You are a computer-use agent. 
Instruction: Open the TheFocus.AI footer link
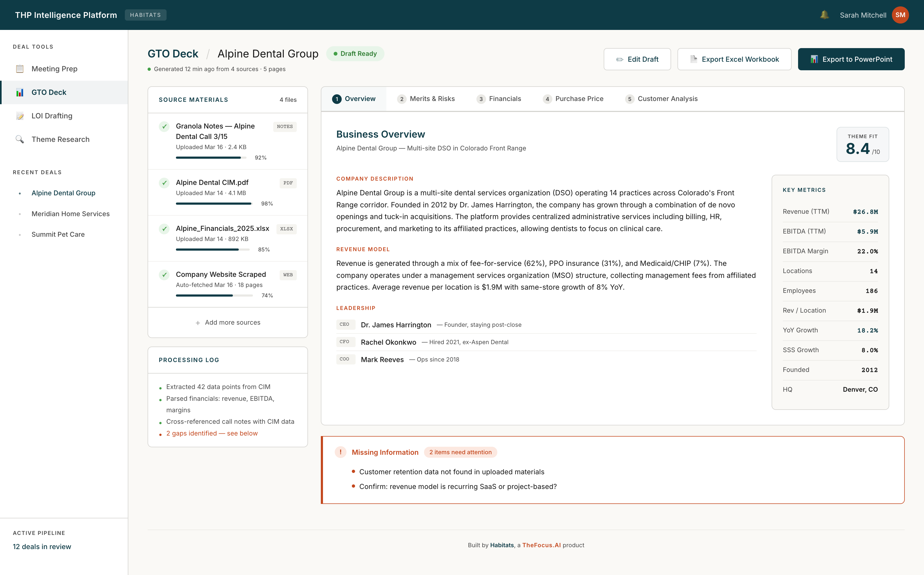tap(541, 545)
